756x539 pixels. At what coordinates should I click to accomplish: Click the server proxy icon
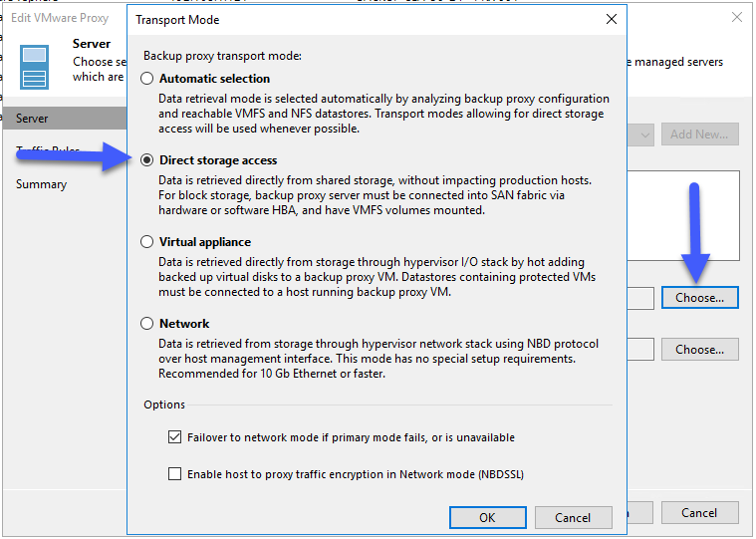pyautogui.click(x=34, y=67)
